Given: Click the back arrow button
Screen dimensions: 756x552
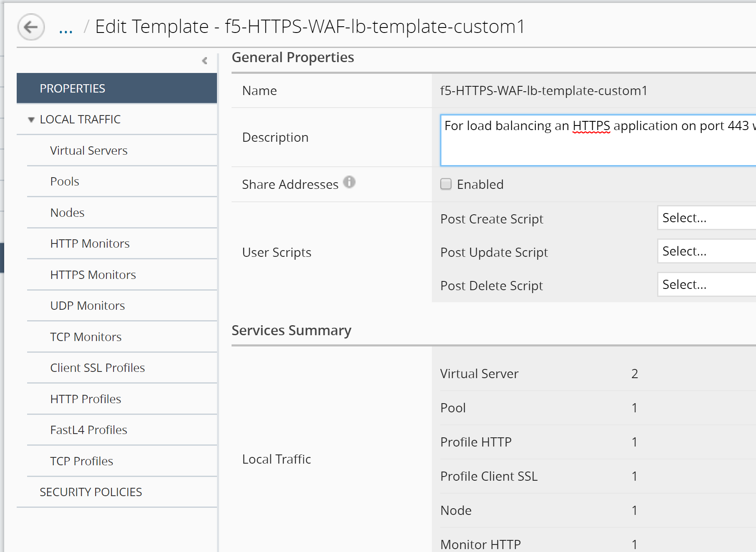Looking at the screenshot, I should [x=31, y=27].
